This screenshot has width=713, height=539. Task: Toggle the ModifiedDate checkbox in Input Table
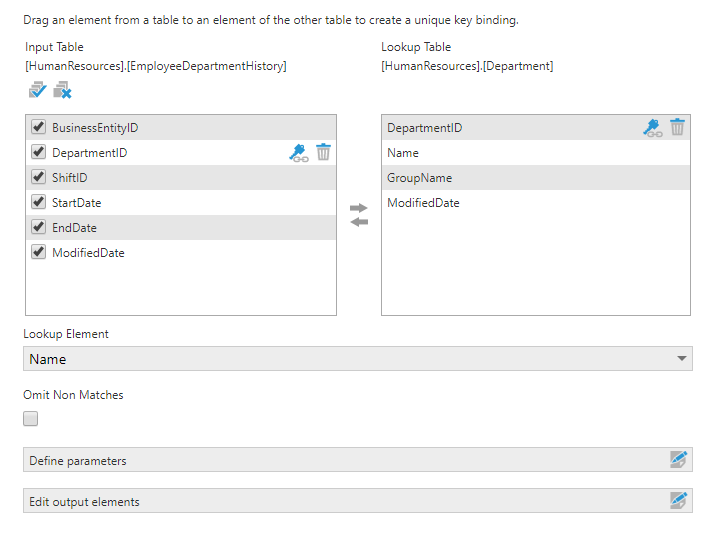tap(39, 253)
